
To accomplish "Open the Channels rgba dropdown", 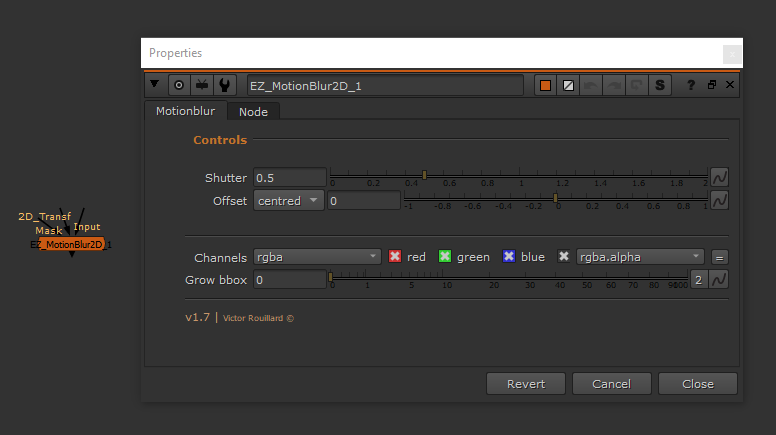I will click(316, 257).
